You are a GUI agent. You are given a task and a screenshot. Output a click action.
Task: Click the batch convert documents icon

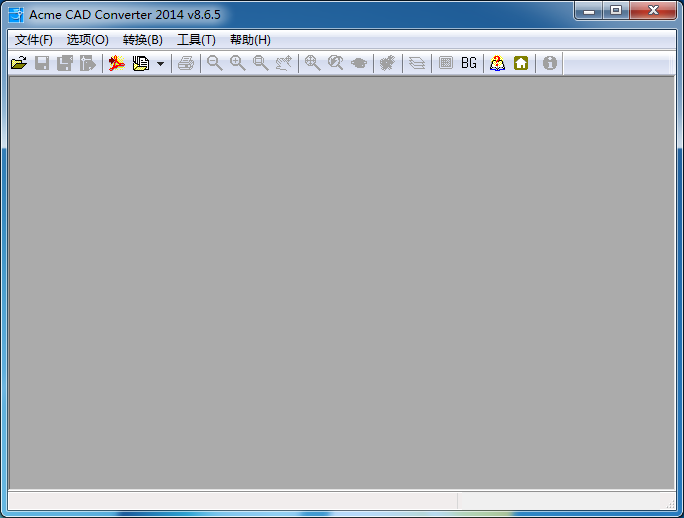point(140,63)
